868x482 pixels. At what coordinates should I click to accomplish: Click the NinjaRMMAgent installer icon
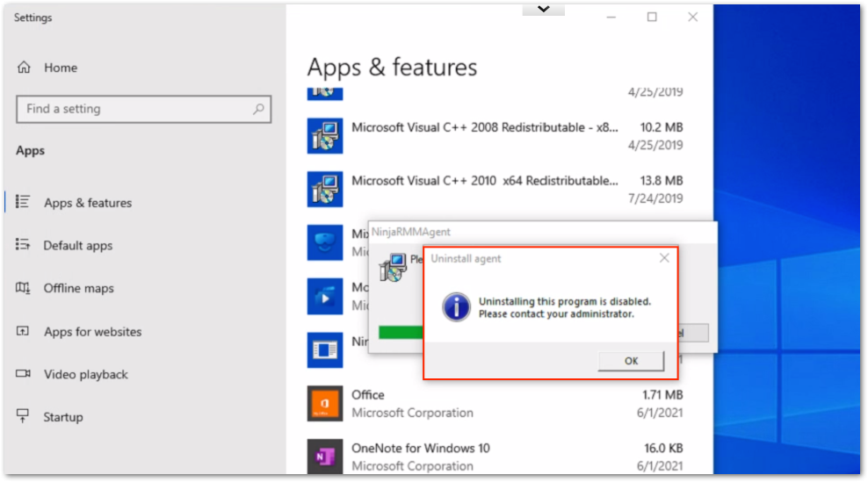click(393, 266)
